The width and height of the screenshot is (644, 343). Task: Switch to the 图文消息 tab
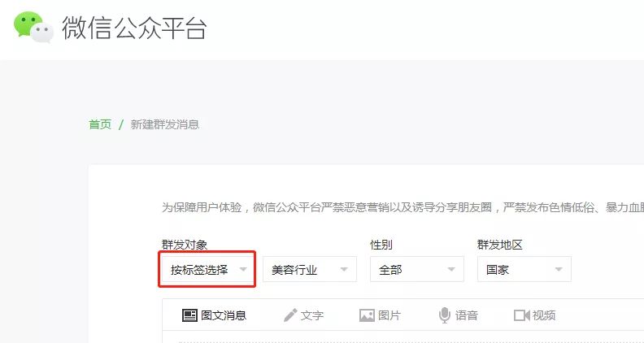click(214, 315)
